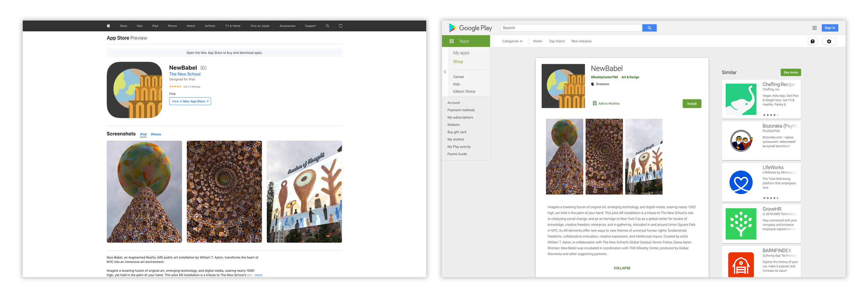The width and height of the screenshot is (868, 301).
Task: Open Mac in Apple navigation bar
Action: [140, 26]
